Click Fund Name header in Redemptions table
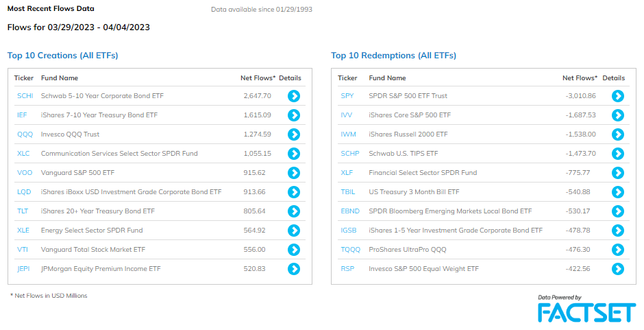 pos(387,78)
